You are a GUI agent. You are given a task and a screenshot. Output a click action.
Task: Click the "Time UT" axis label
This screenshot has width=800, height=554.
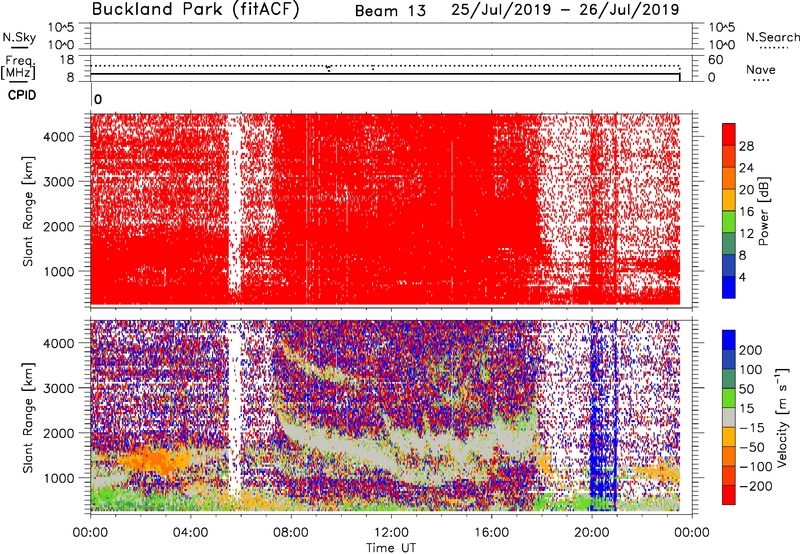pos(391,548)
